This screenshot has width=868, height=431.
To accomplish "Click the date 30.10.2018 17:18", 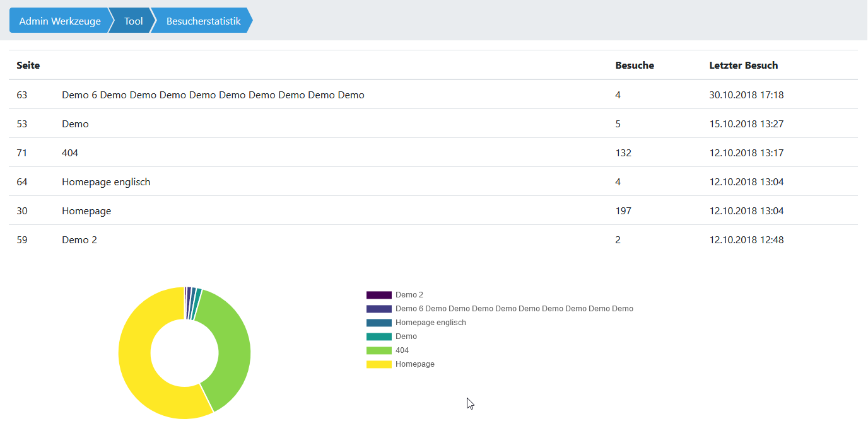I will point(746,95).
